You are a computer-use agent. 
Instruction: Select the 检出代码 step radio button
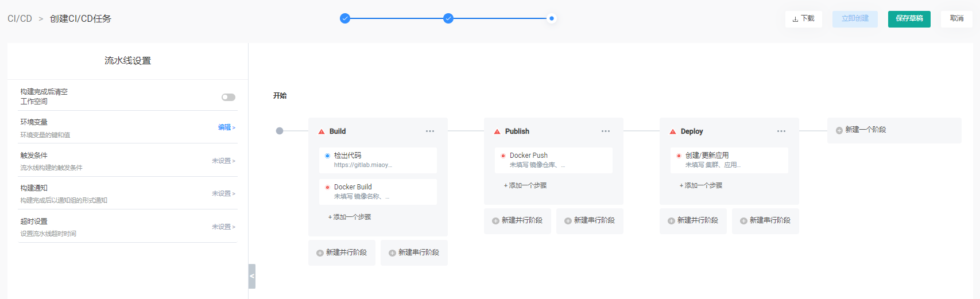pyautogui.click(x=327, y=156)
